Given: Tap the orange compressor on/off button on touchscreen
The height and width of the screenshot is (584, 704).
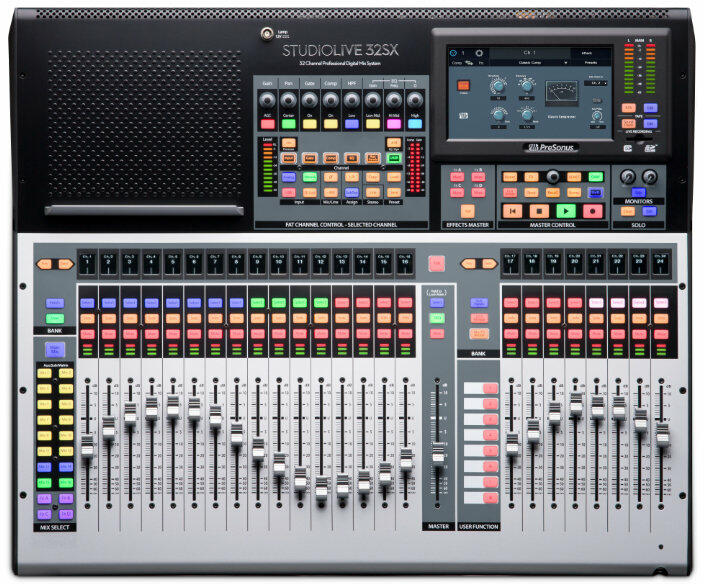Looking at the screenshot, I should click(463, 85).
